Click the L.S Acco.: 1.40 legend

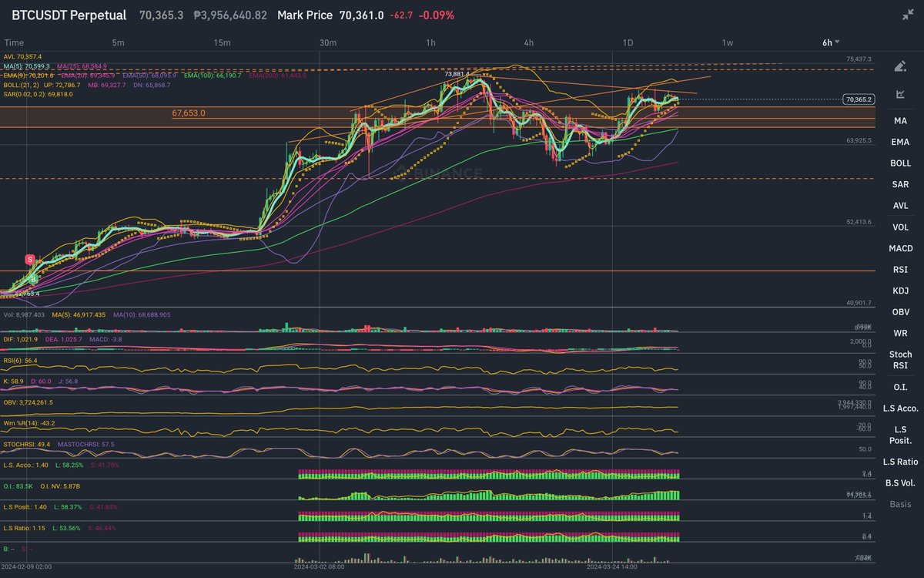click(26, 465)
